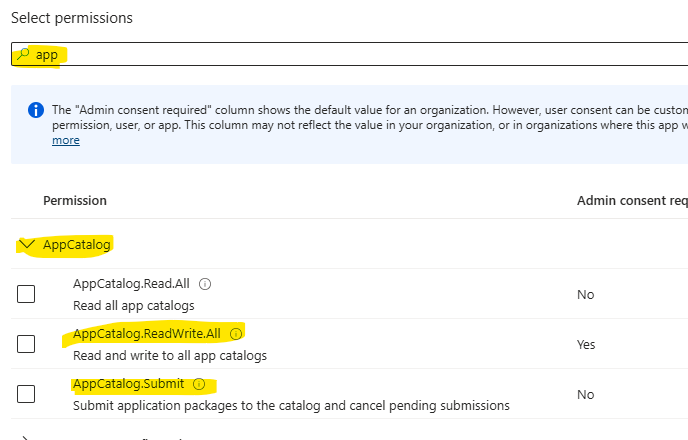
Task: Follow the 'more' link in info banner
Action: (66, 141)
